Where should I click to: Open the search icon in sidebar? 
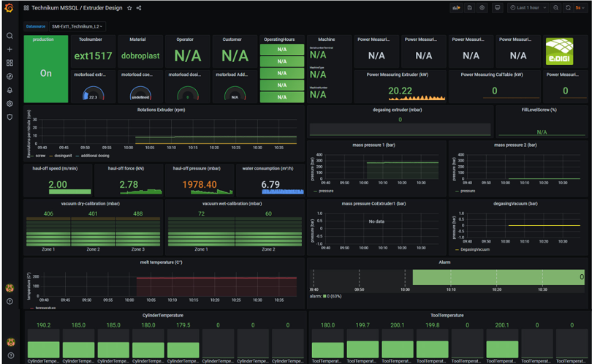click(10, 36)
